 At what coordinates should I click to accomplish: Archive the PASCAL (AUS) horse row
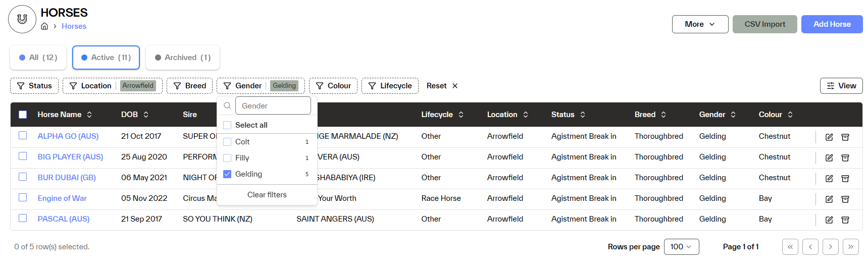[x=845, y=220]
